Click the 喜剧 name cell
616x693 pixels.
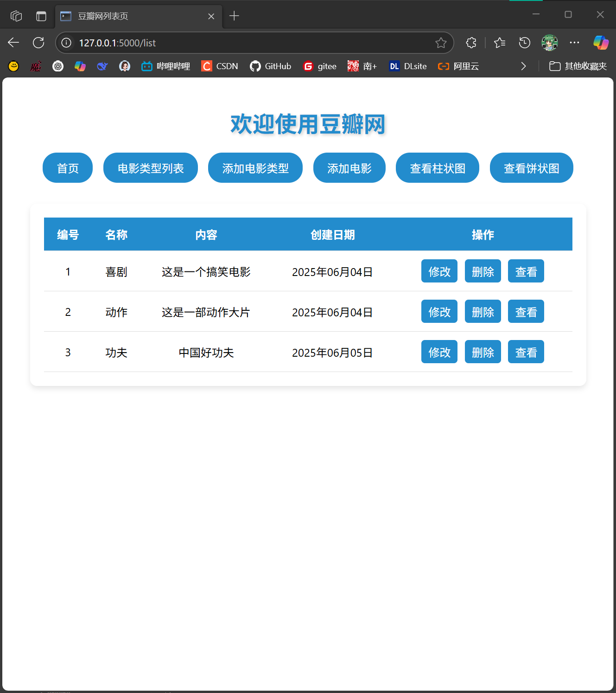pyautogui.click(x=116, y=272)
